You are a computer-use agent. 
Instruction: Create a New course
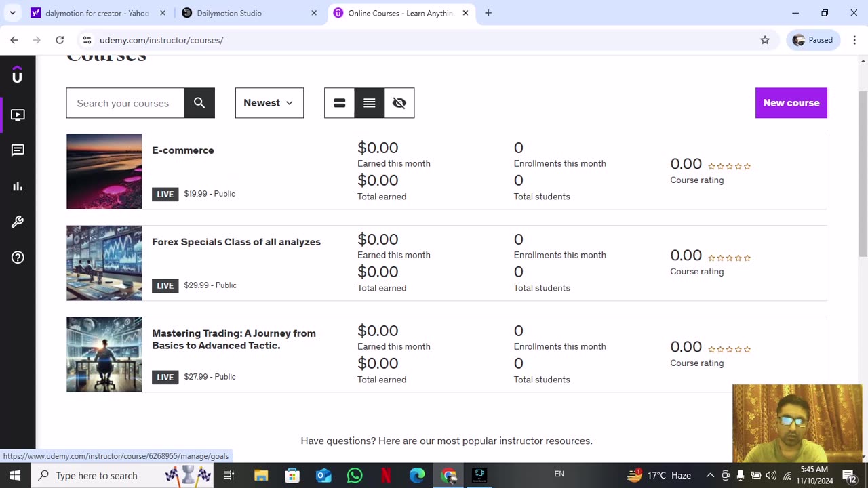(791, 103)
